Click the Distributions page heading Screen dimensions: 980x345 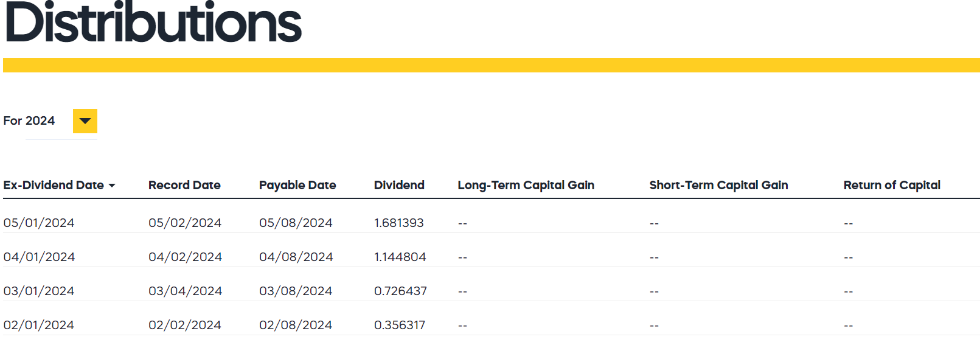153,23
